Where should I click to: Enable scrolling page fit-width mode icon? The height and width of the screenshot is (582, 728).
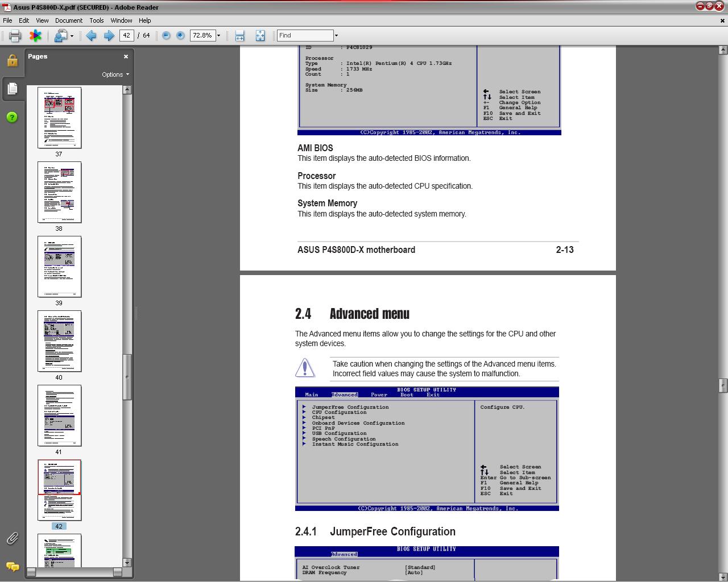[239, 36]
